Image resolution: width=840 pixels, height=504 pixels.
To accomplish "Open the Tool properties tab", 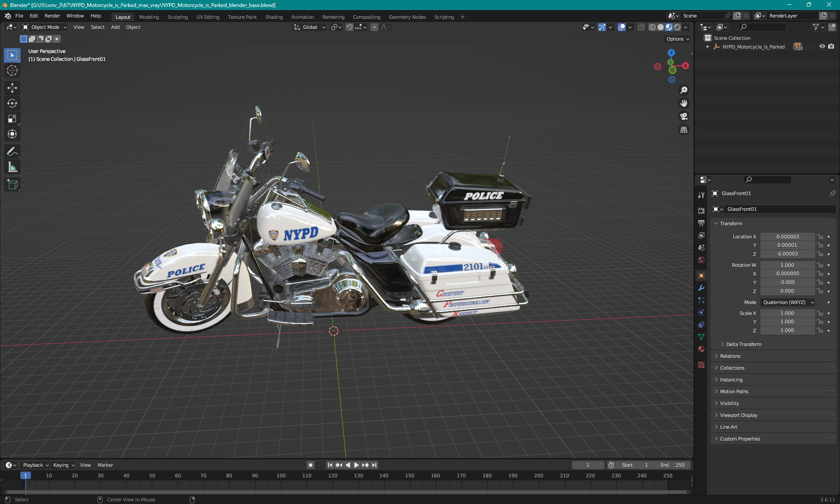I will click(x=701, y=195).
